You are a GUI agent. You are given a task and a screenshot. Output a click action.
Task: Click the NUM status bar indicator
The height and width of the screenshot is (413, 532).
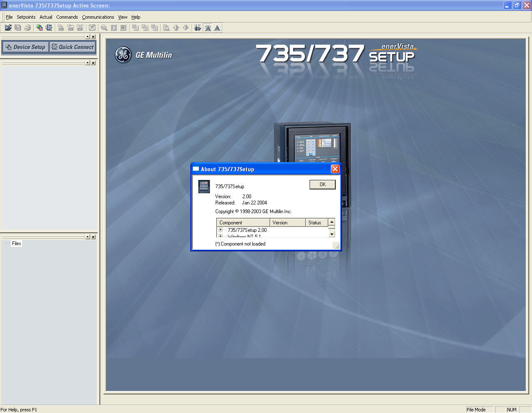coord(512,410)
